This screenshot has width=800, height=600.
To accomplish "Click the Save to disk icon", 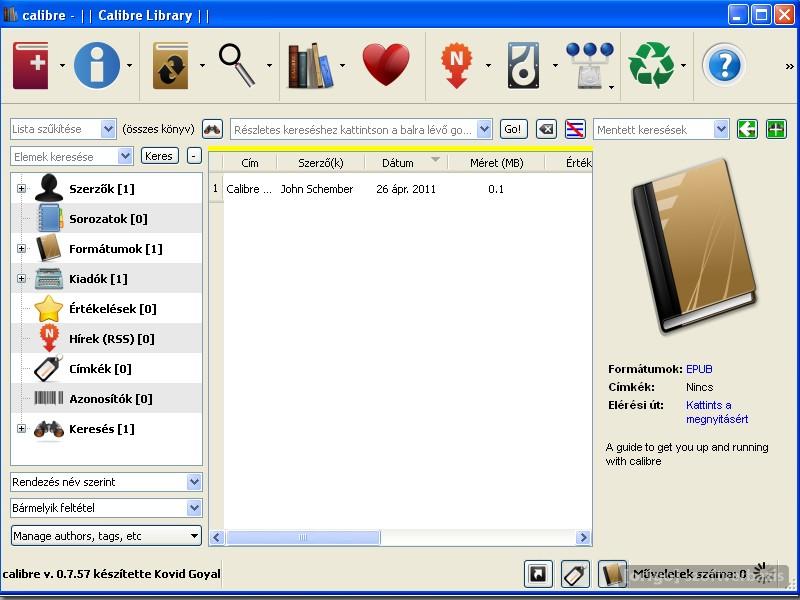I will point(523,65).
